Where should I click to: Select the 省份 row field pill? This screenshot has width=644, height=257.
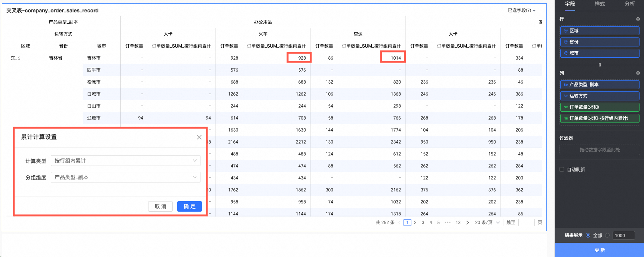coord(600,42)
